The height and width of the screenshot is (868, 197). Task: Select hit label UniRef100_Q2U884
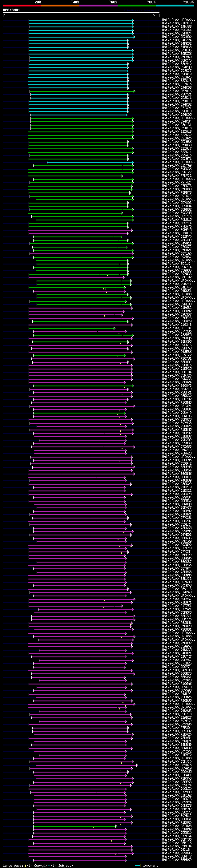click(177, 410)
